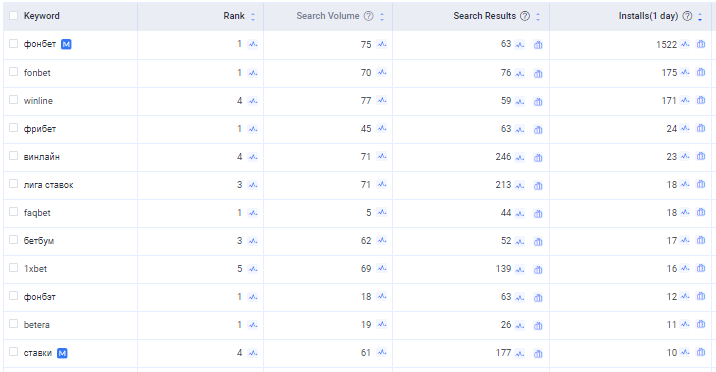
Task: Click search results value 139
Action: pyautogui.click(x=503, y=268)
